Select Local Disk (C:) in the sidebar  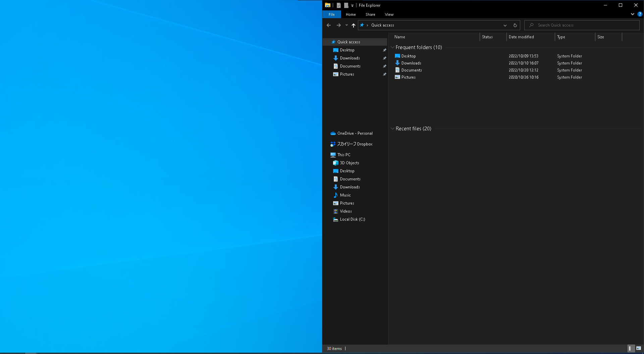[352, 219]
